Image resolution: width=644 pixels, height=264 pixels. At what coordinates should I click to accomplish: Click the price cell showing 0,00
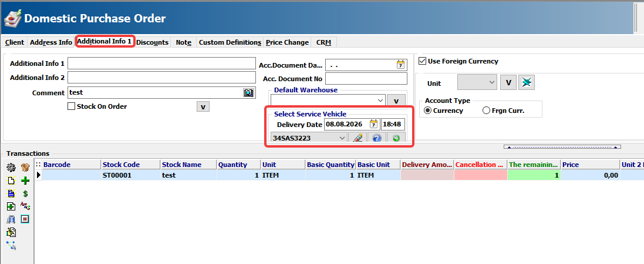pos(590,175)
